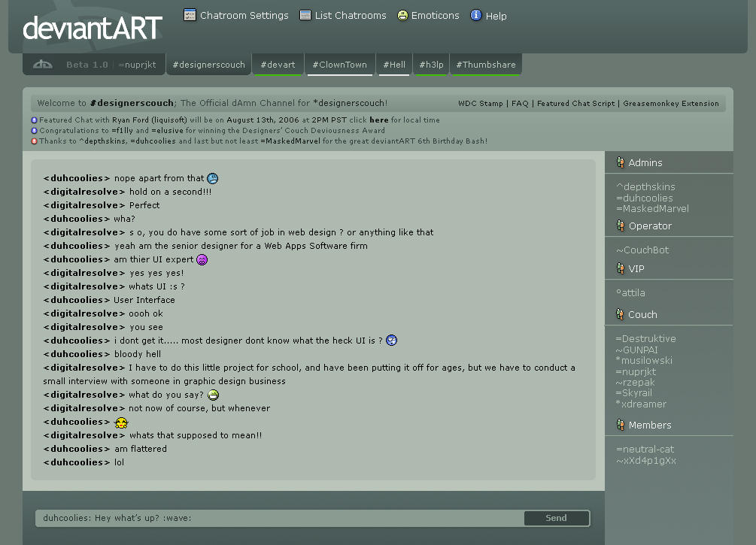
Task: Click the shield icon beside Admins
Action: (620, 162)
